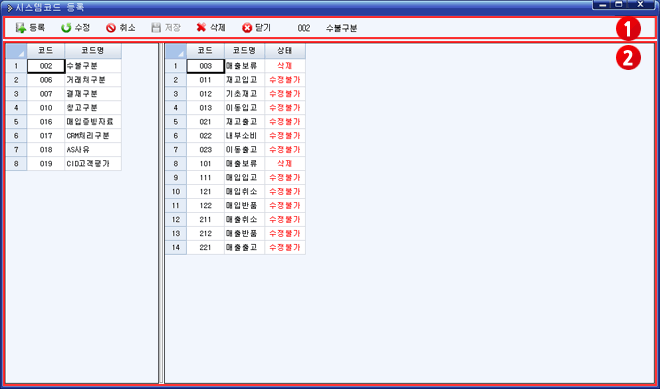Click the row number header beside 221 매출출고
The width and height of the screenshot is (660, 389).
pyautogui.click(x=176, y=247)
